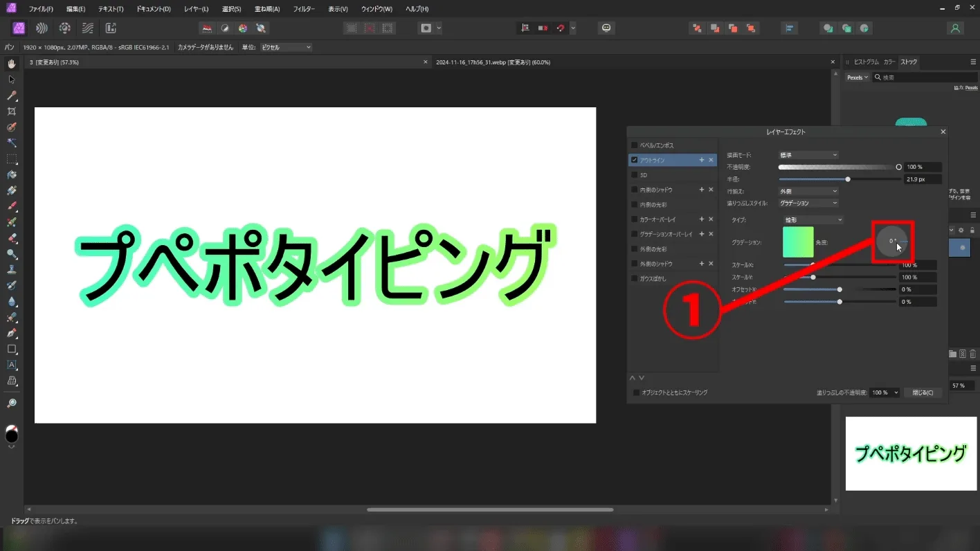Open the 単位 ピクセル dropdown
Image resolution: width=980 pixels, height=551 pixels.
[x=286, y=47]
